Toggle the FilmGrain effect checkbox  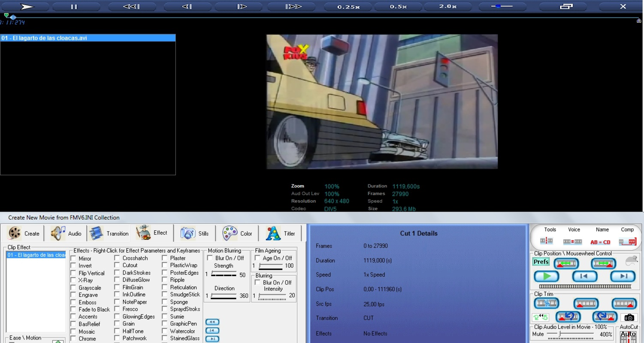coord(117,287)
